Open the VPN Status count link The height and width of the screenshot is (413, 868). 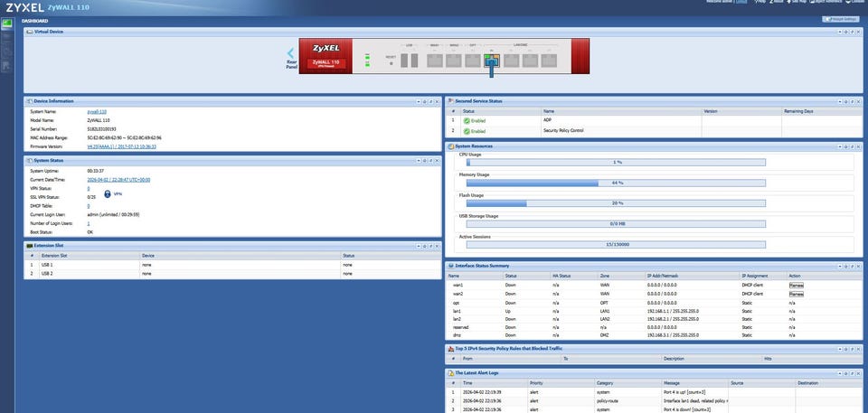[89, 189]
